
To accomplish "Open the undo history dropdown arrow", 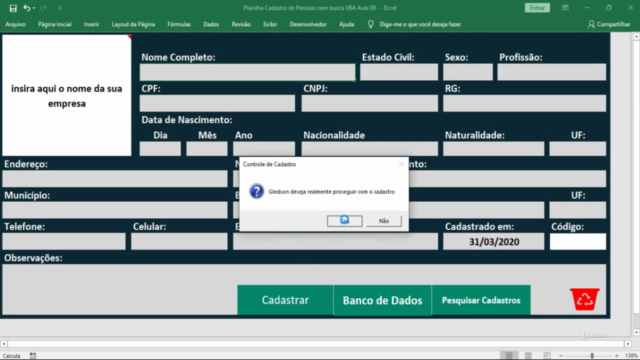I will 33,8.
